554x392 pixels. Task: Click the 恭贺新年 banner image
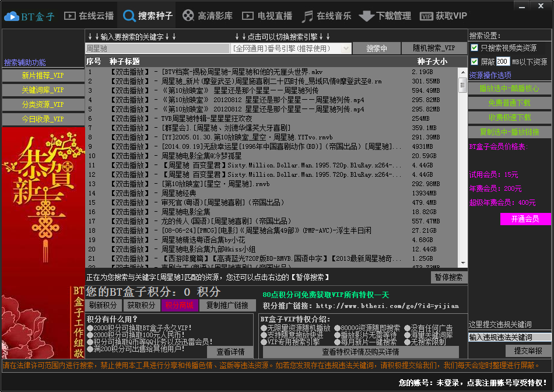click(43, 243)
